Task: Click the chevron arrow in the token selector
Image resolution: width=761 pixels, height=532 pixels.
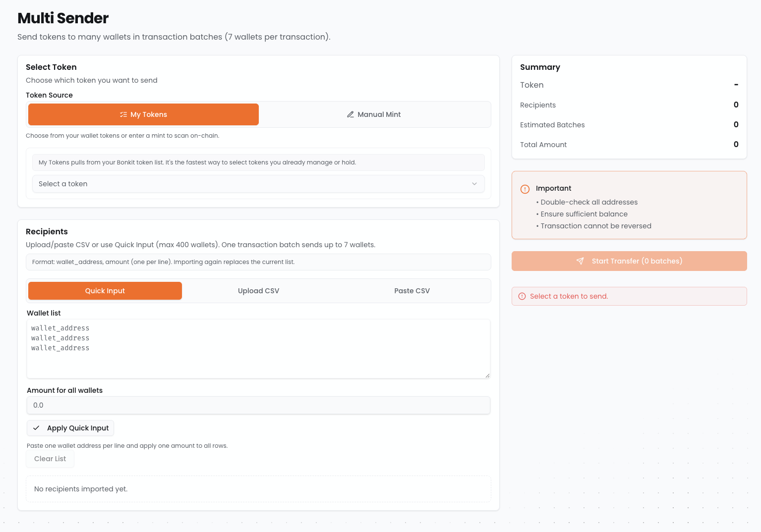Action: click(x=474, y=184)
